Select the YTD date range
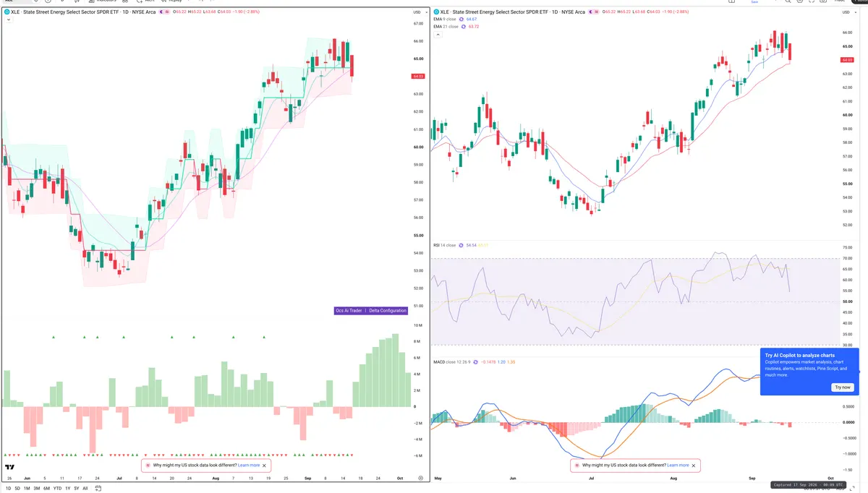This screenshot has width=868, height=493. (57, 489)
